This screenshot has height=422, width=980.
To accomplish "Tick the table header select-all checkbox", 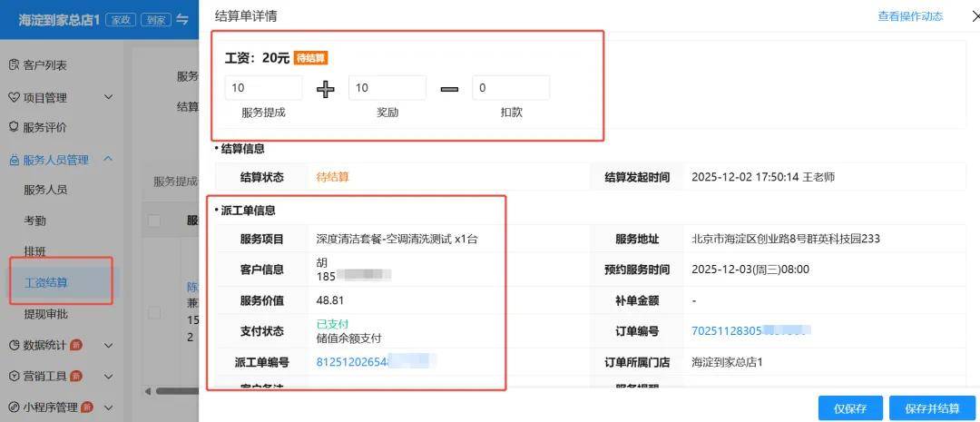I will click(154, 221).
